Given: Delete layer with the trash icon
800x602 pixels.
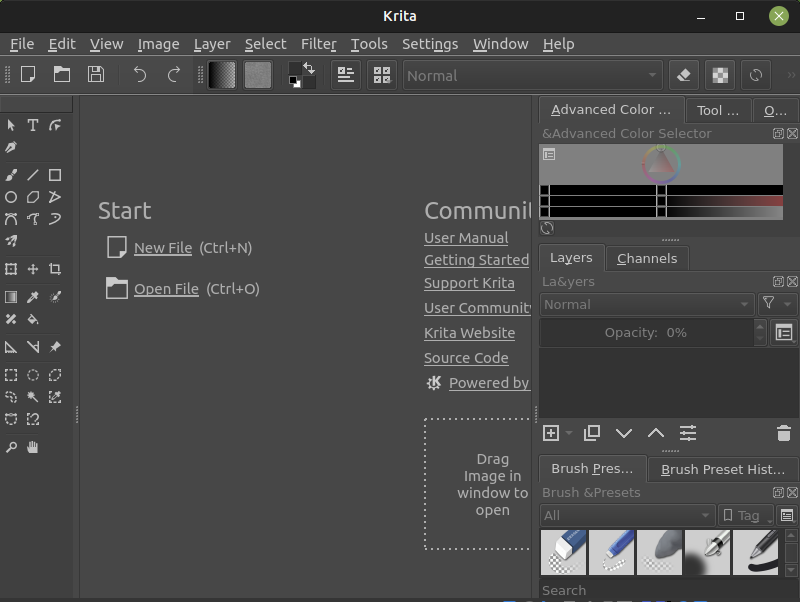Looking at the screenshot, I should [x=784, y=433].
